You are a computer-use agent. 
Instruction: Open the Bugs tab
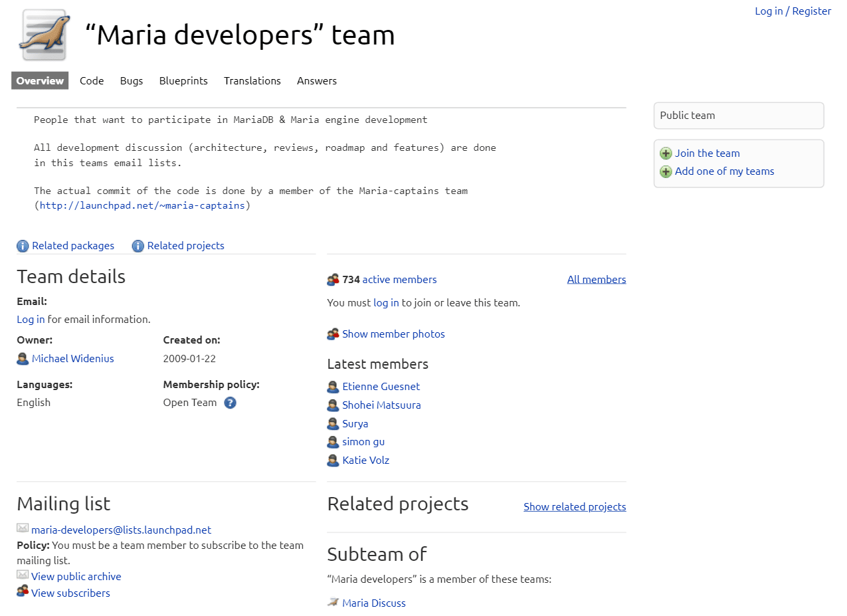pyautogui.click(x=131, y=80)
